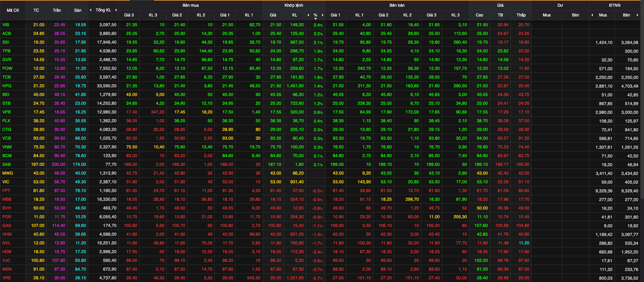Open the NVL stock symbol
The width and height of the screenshot is (644, 282).
6,243
